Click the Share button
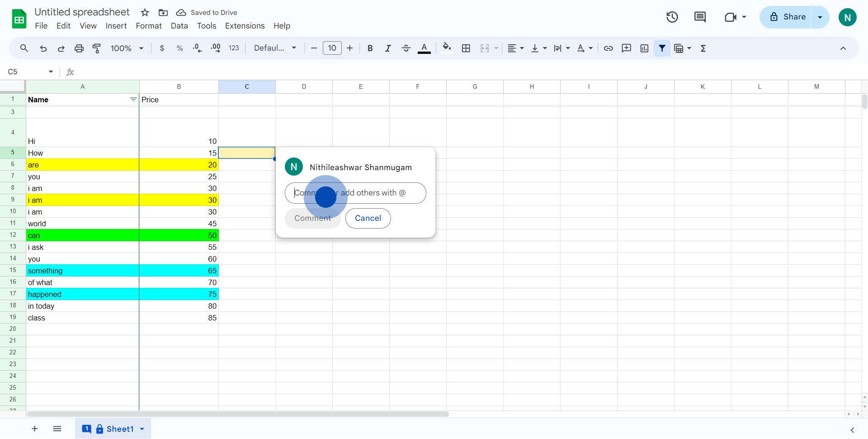This screenshot has height=439, width=868. [x=786, y=17]
